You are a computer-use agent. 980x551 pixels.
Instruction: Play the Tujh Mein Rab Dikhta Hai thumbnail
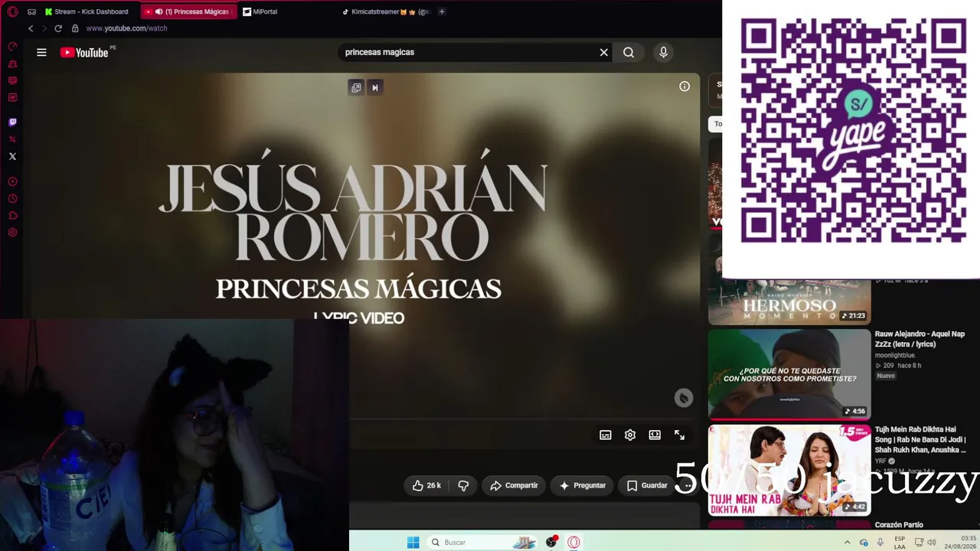tap(789, 470)
